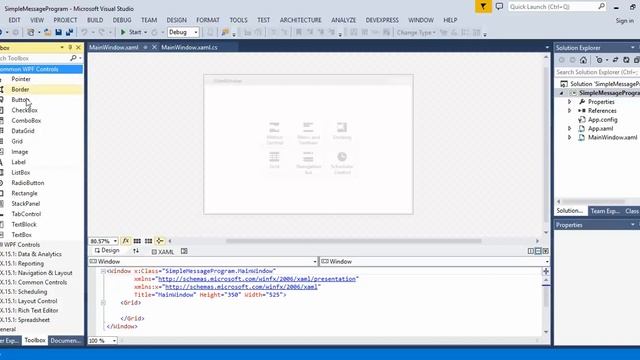This screenshot has width=640, height=360.
Task: Open the BUILD menu
Action: click(95, 20)
